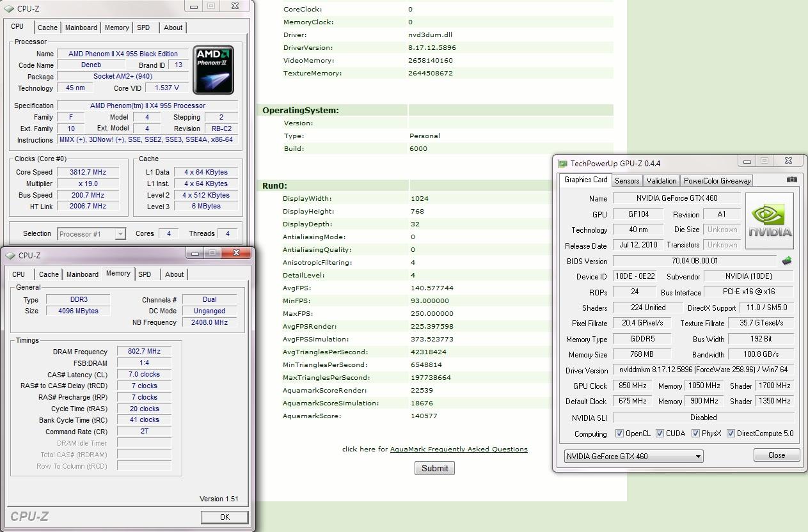
Task: Open the NVIDIA GeForce GTX 460 card dropdown
Action: coord(633,456)
